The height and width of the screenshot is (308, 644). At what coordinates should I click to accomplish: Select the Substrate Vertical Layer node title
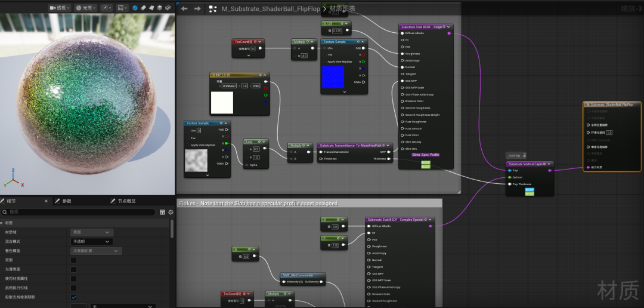527,164
